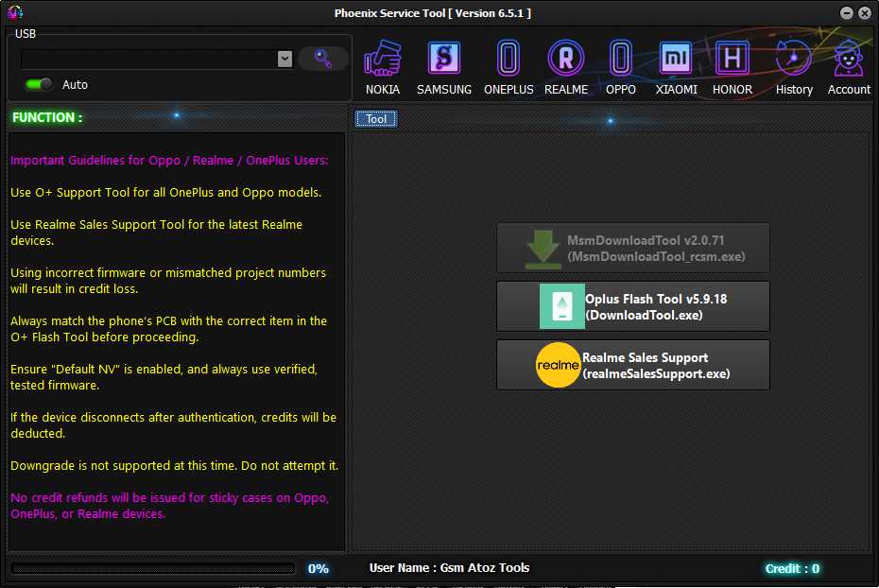Expand the USB device list arrow

[x=285, y=58]
